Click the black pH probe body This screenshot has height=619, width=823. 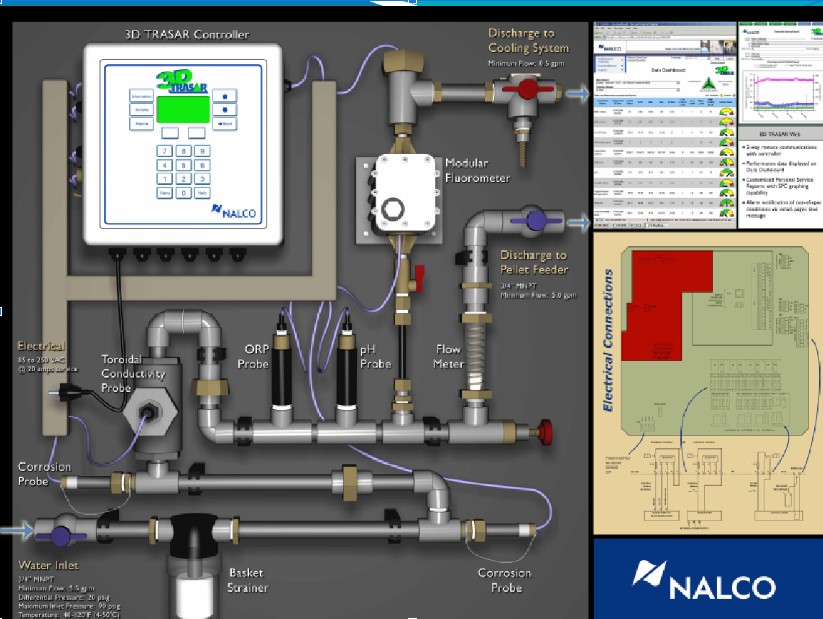pos(346,374)
